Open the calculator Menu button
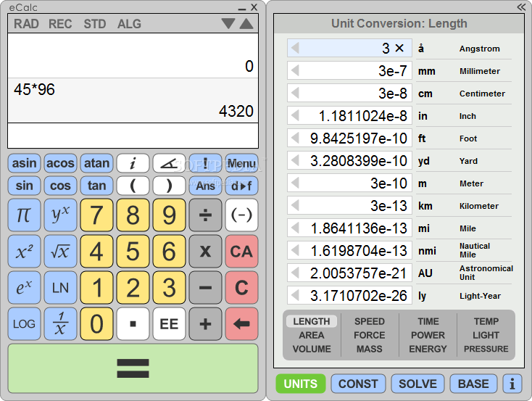532x401 pixels. point(241,164)
